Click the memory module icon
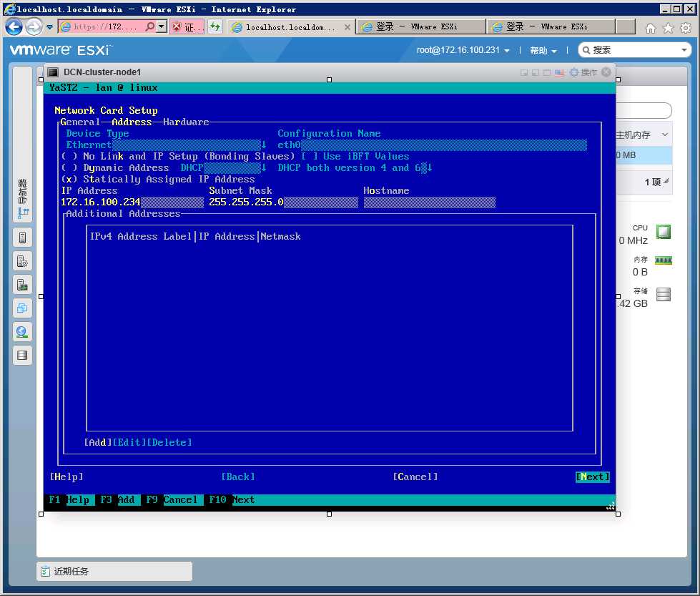Image resolution: width=700 pixels, height=596 pixels. 664,260
